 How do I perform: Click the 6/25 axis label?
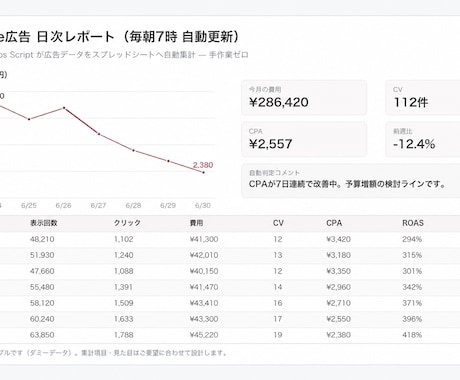coord(29,205)
